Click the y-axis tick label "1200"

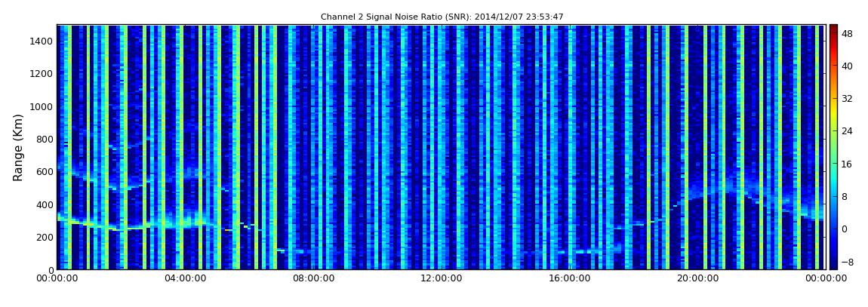pyautogui.click(x=42, y=74)
